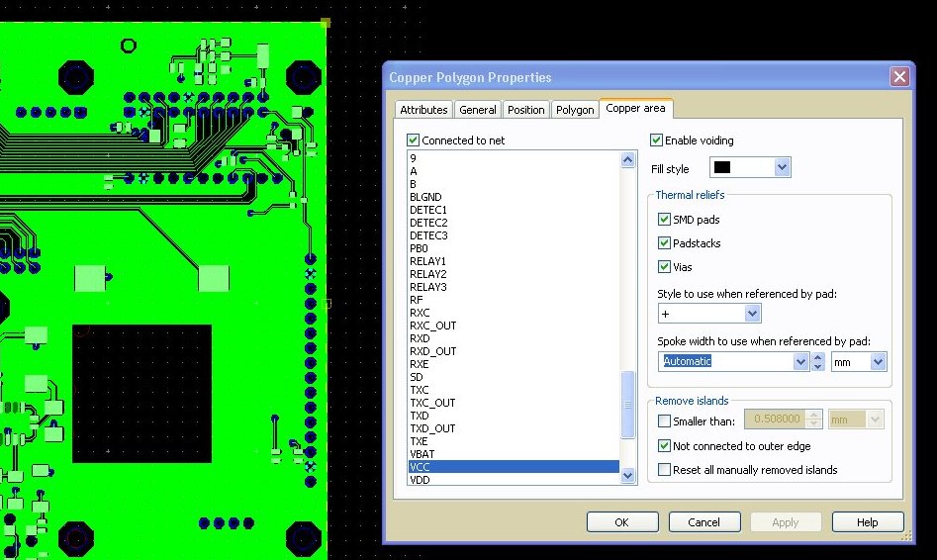Expand the pad reference style dropdown
The image size is (937, 560).
[752, 314]
